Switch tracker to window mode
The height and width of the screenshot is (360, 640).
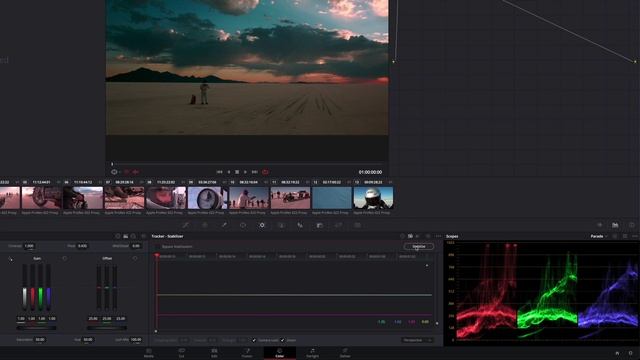[402, 236]
